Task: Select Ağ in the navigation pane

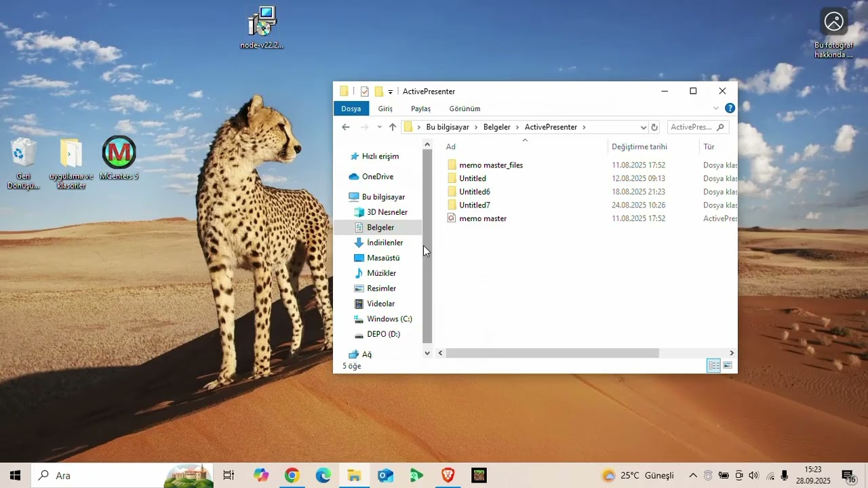Action: pyautogui.click(x=360, y=354)
